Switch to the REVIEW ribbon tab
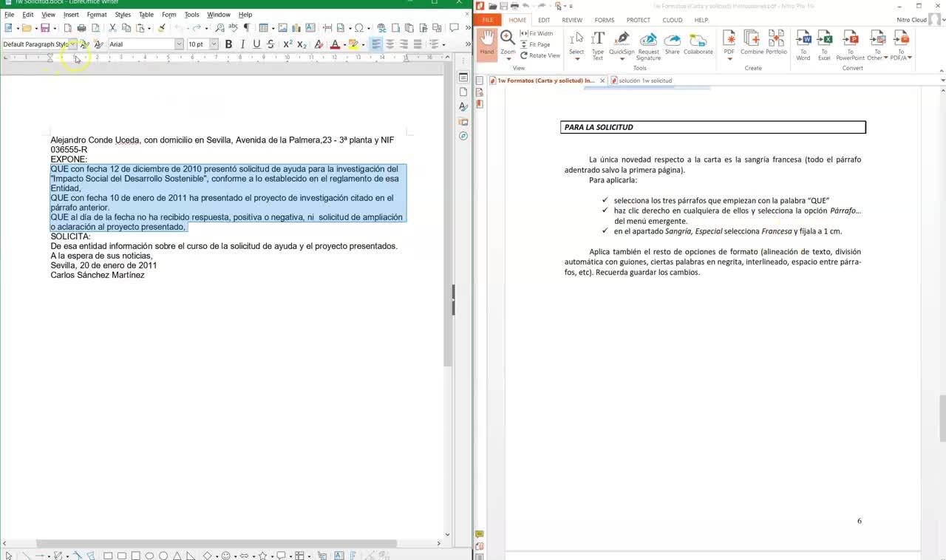Screen dimensions: 946x560 coord(571,20)
